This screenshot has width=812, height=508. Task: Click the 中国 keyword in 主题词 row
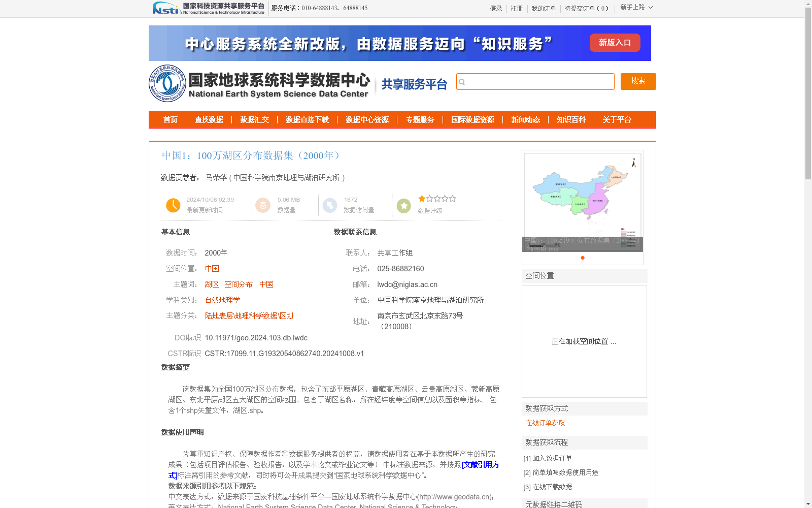pos(266,284)
